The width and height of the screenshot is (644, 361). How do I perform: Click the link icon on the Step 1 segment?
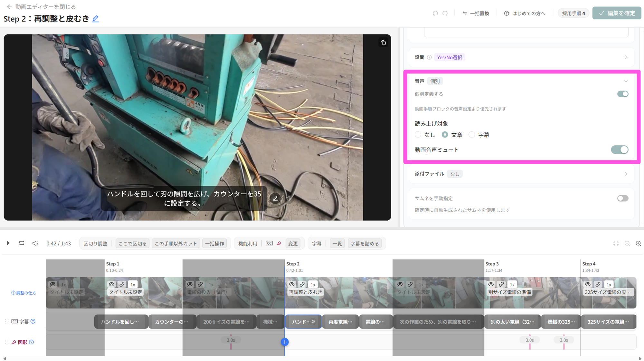coord(122,284)
